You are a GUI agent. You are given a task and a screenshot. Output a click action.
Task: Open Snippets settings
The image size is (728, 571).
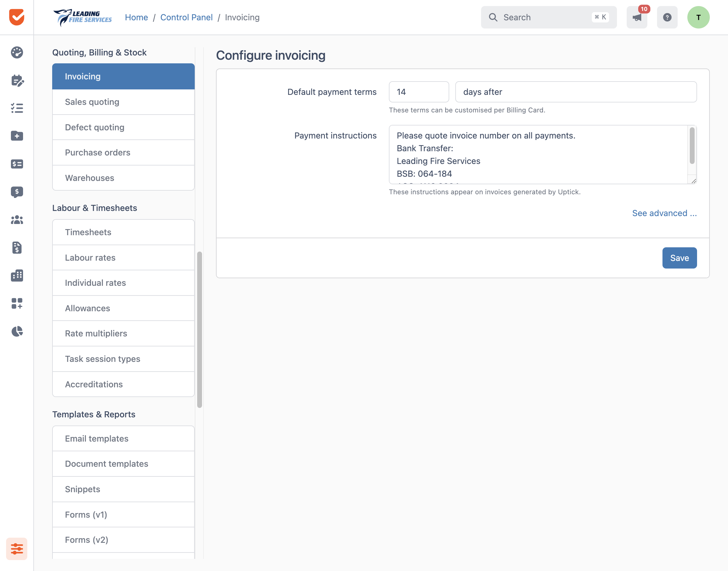click(123, 489)
